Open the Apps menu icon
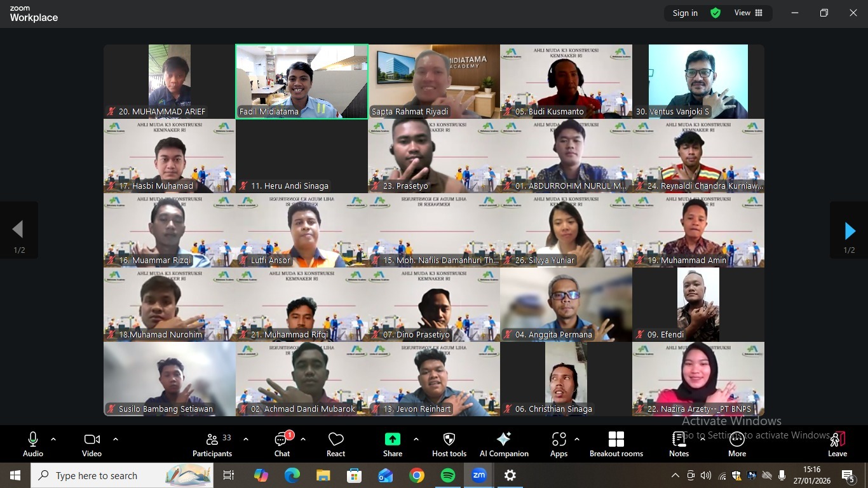This screenshot has width=868, height=488. click(x=559, y=444)
